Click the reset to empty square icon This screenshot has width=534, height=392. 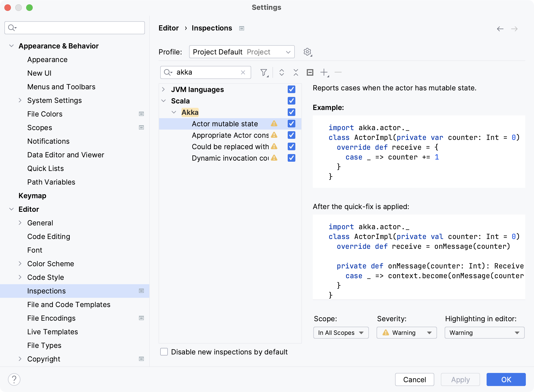click(310, 72)
